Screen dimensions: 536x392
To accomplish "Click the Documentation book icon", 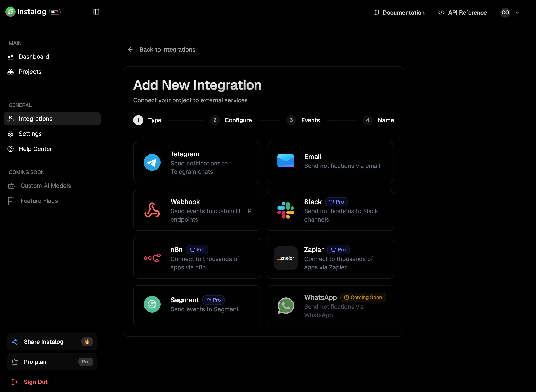I will coord(376,13).
